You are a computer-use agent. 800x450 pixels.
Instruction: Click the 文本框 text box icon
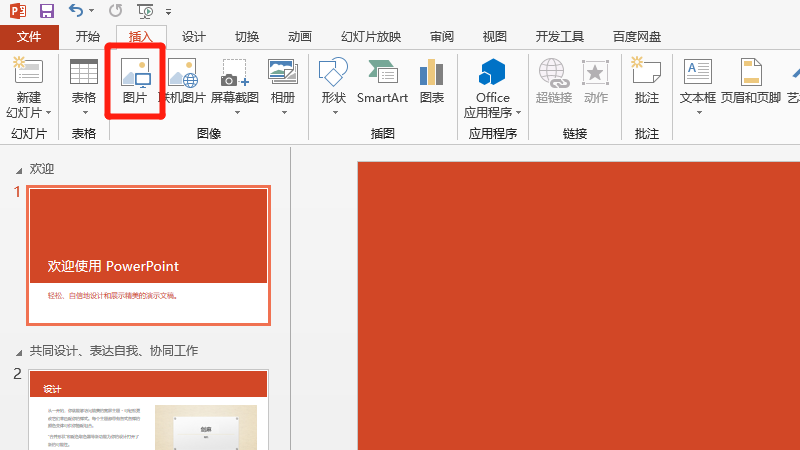tap(698, 71)
